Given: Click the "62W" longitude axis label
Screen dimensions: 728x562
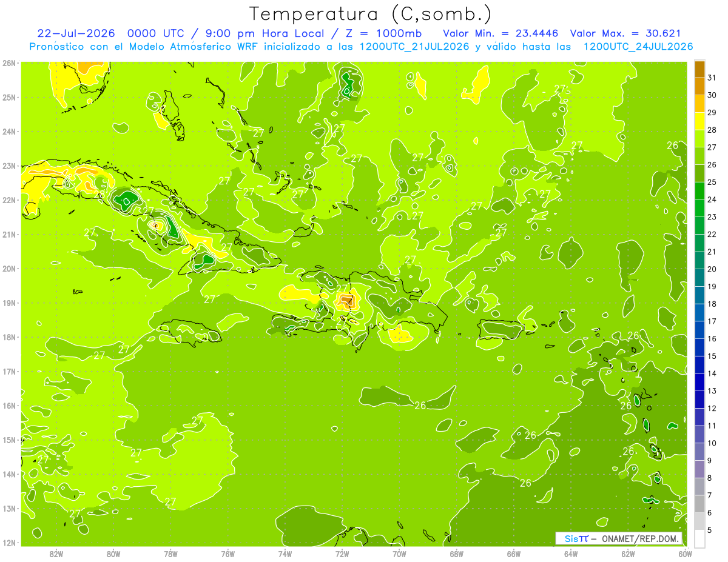Looking at the screenshot, I should pyautogui.click(x=628, y=554).
